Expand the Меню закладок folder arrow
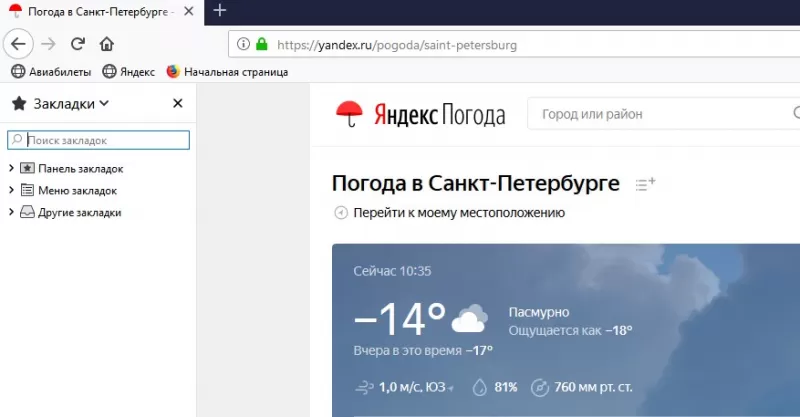 pos(11,190)
